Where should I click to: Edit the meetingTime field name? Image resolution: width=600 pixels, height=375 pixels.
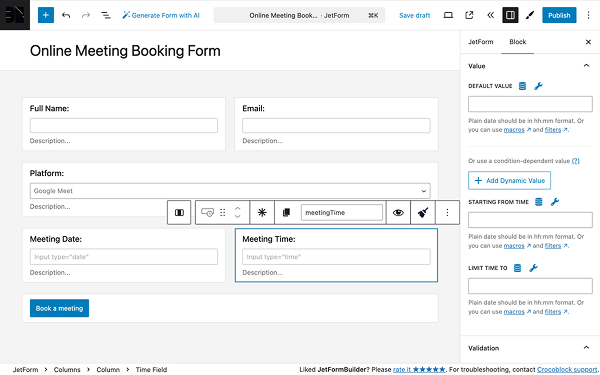tap(342, 212)
